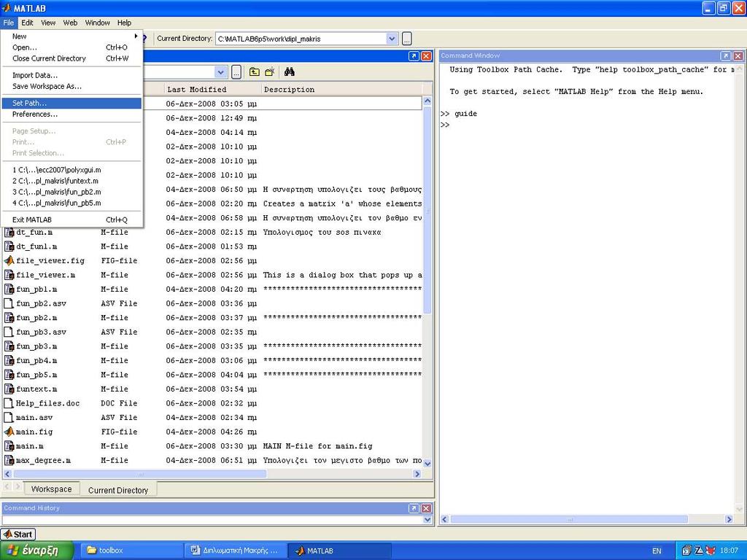747x560 pixels.
Task: Select dt_fun1.m in file list
Action: (36, 246)
